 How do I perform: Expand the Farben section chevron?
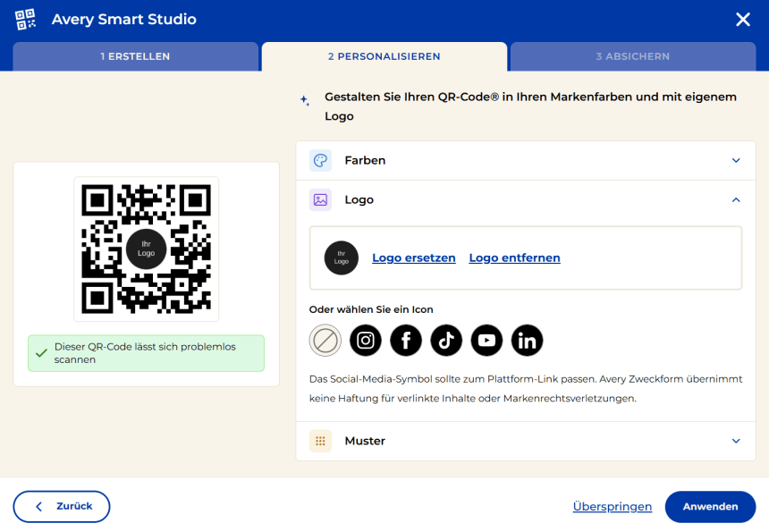(736, 160)
